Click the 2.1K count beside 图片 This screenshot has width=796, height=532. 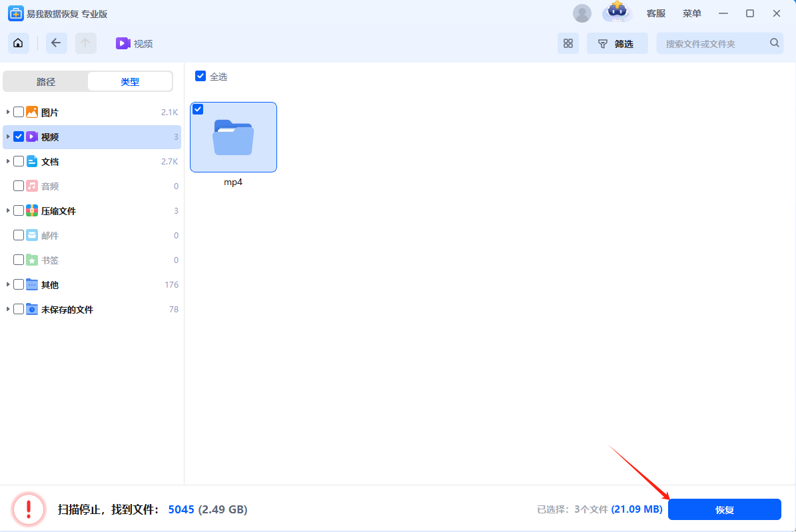pyautogui.click(x=170, y=112)
